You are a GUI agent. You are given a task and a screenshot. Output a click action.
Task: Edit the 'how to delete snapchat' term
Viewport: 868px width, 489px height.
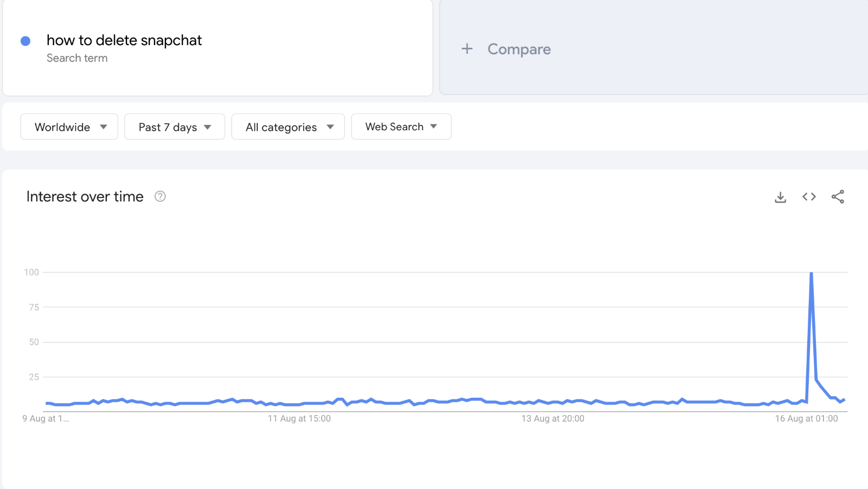click(x=124, y=40)
